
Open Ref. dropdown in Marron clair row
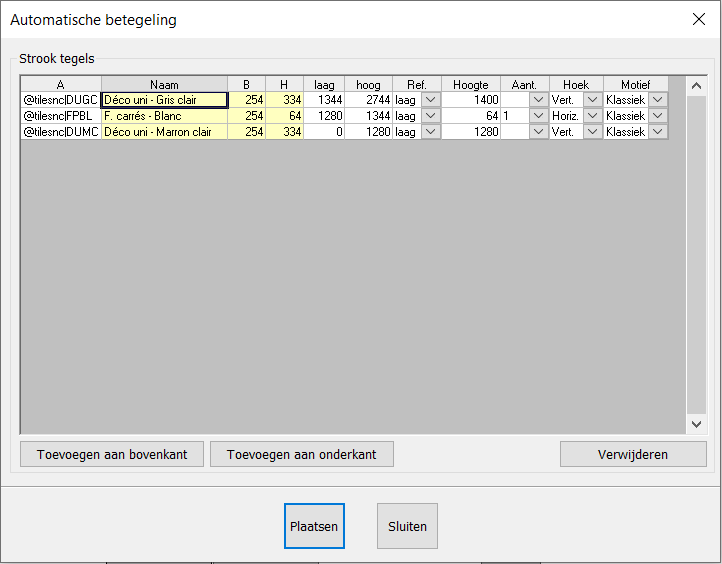pos(431,132)
